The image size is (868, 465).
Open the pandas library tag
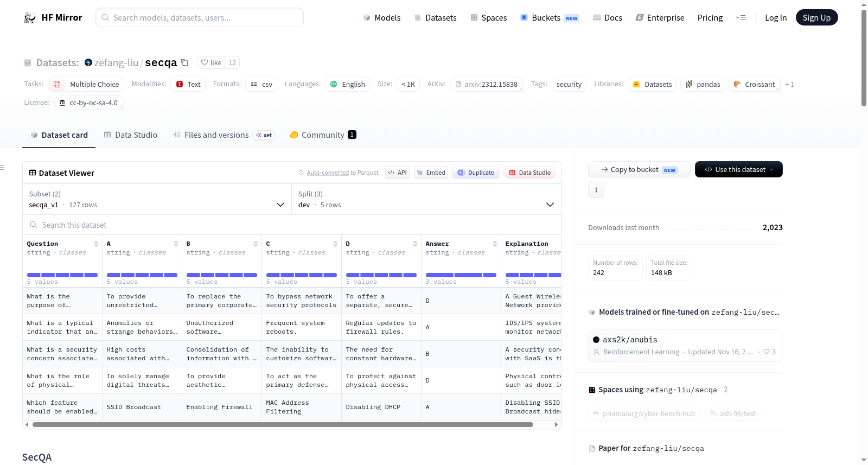pos(703,84)
